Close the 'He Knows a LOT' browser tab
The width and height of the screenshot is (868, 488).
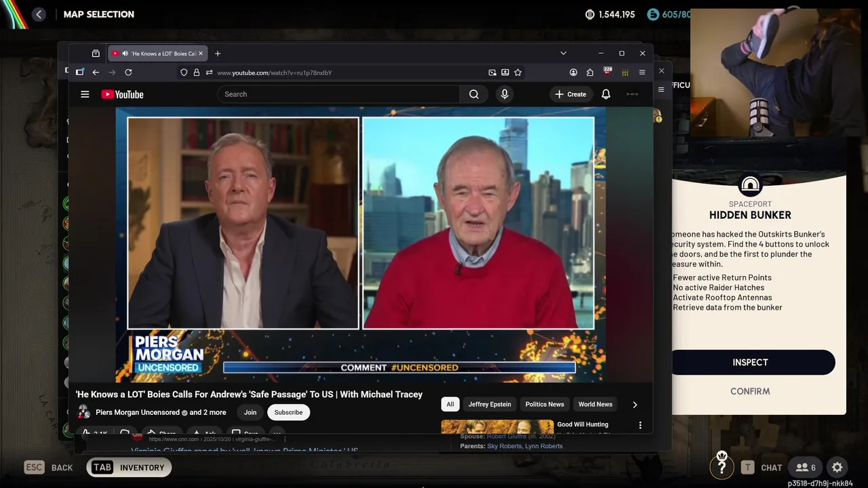pyautogui.click(x=201, y=54)
